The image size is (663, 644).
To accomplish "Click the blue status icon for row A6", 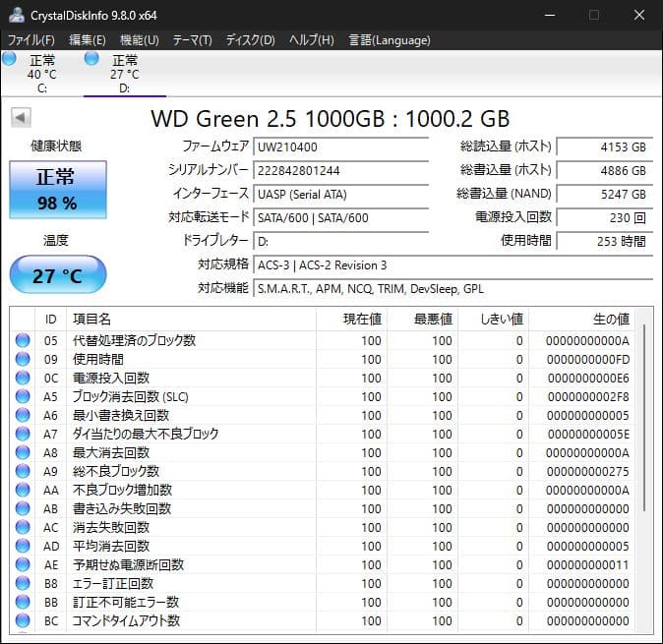I will click(23, 415).
